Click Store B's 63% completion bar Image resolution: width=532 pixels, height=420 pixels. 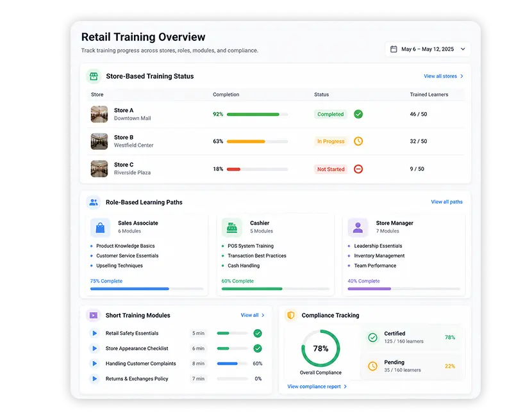coord(257,141)
